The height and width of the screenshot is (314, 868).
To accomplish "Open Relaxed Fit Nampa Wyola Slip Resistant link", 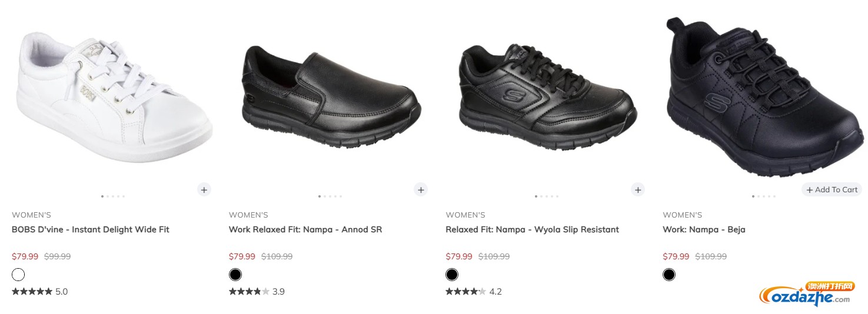I will tap(532, 229).
